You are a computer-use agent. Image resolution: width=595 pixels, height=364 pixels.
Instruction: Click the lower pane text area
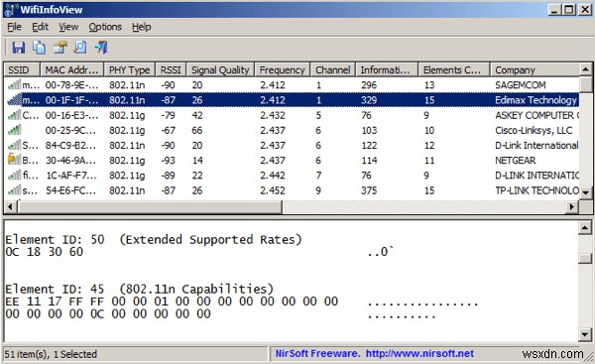(291, 281)
